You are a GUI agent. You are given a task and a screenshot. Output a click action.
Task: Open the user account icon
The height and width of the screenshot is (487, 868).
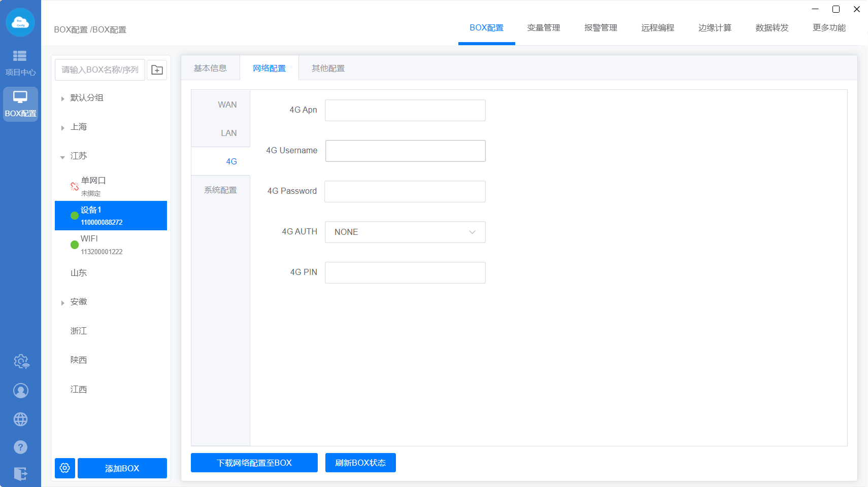[x=21, y=391]
